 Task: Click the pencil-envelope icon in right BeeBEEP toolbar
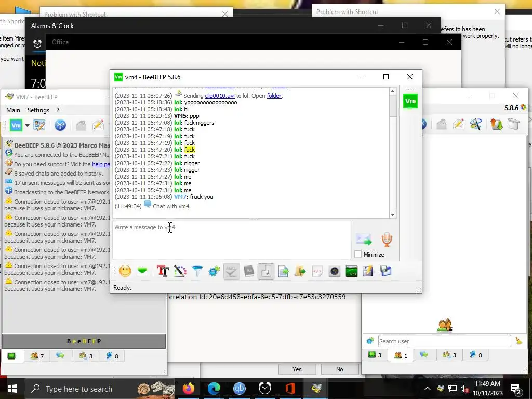[458, 124]
